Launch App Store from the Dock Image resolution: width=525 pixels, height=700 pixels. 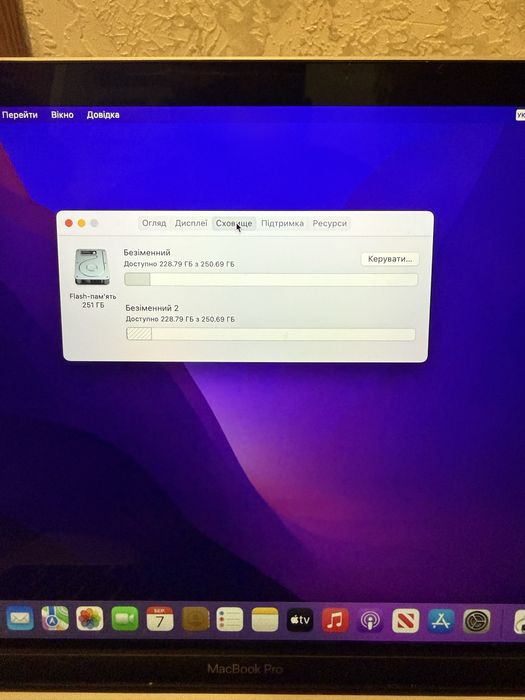441,621
